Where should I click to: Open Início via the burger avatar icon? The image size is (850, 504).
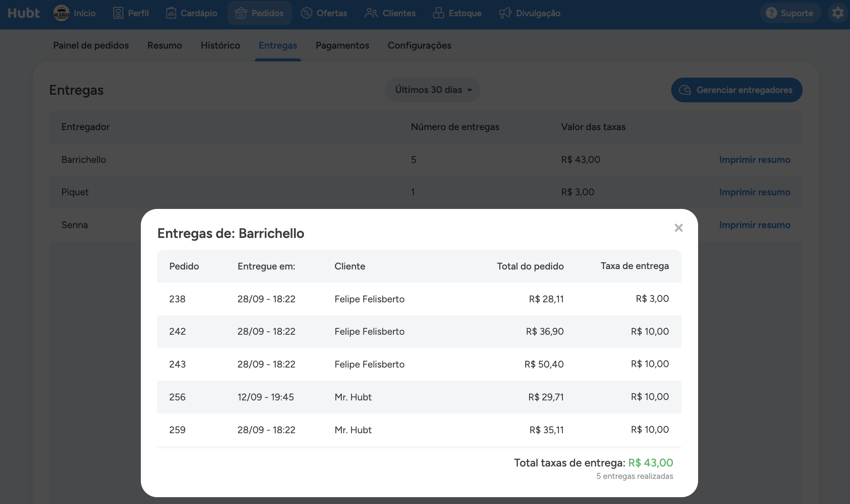[x=61, y=13]
